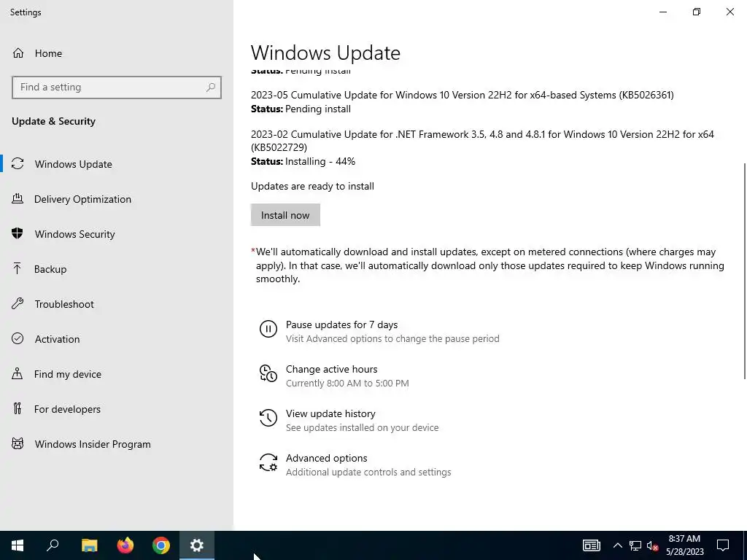
Task: Show hidden system tray icons chevron
Action: click(617, 545)
